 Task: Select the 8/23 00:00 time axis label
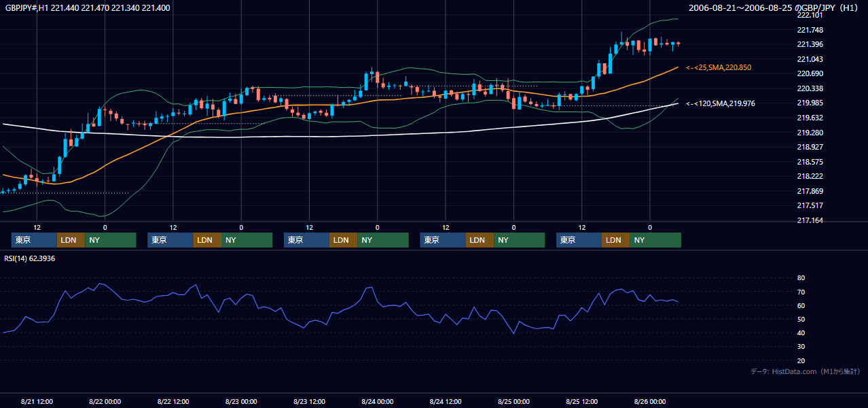point(241,401)
